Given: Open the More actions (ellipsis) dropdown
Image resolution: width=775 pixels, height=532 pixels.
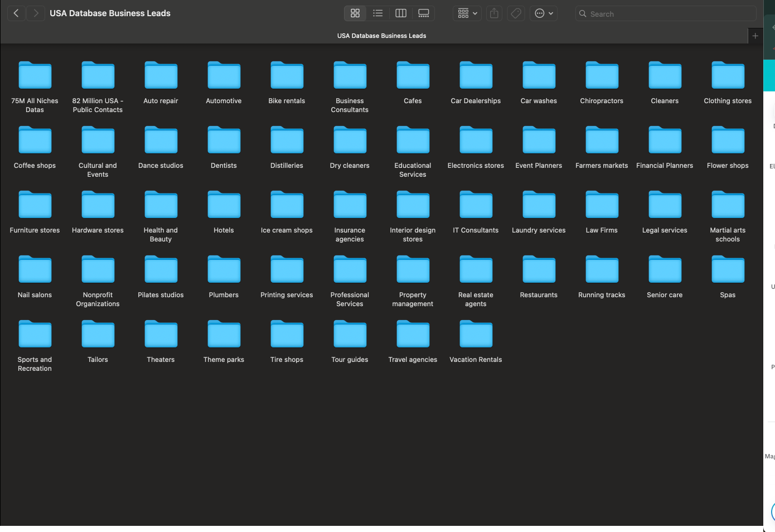Looking at the screenshot, I should tap(544, 13).
